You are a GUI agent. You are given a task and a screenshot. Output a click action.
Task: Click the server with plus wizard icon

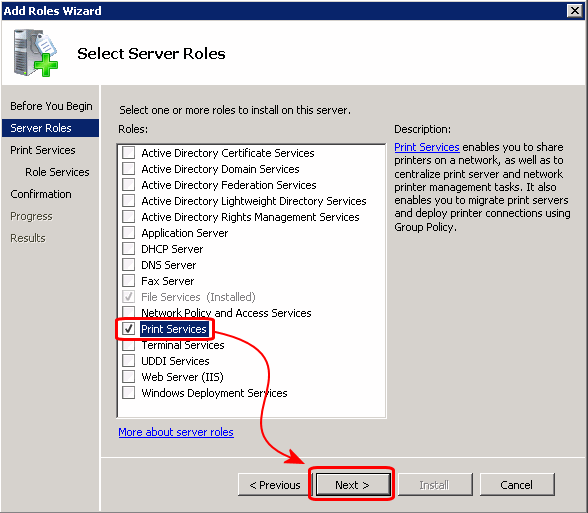[36, 53]
